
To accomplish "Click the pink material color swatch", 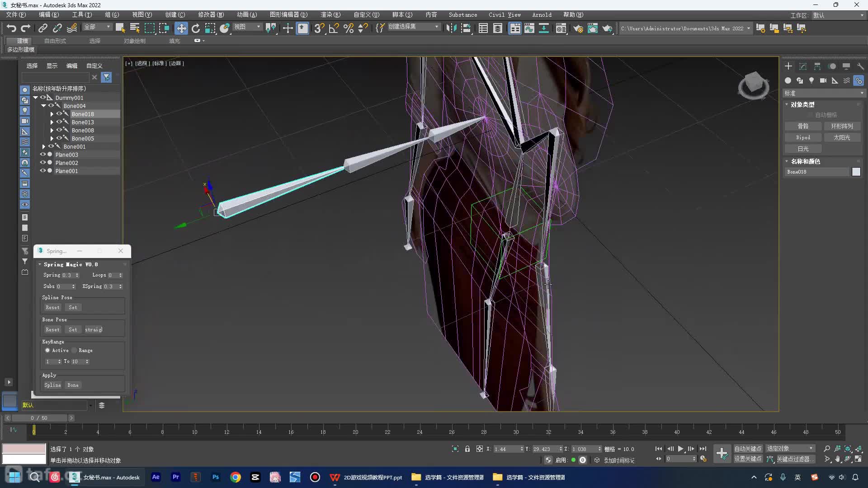I will [24, 449].
